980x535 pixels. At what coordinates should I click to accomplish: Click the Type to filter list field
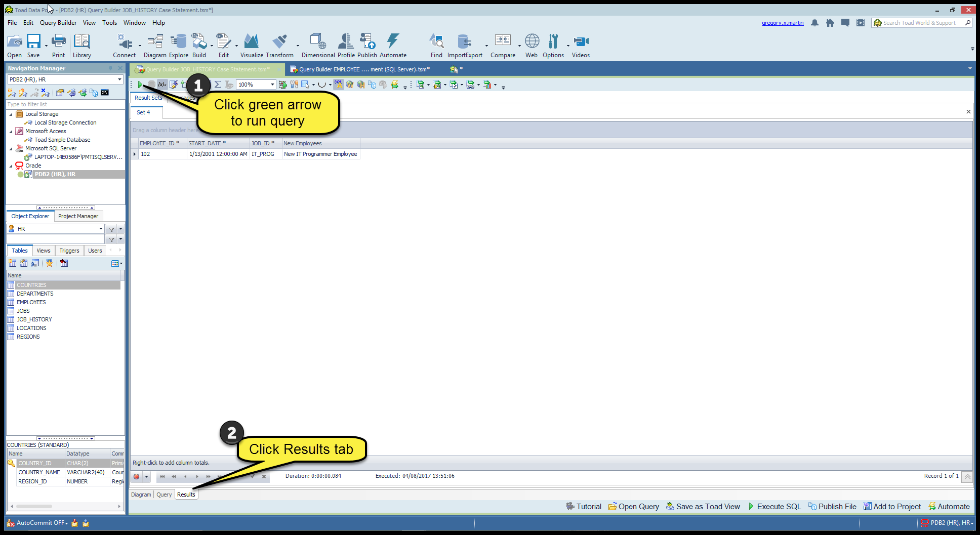click(65, 104)
